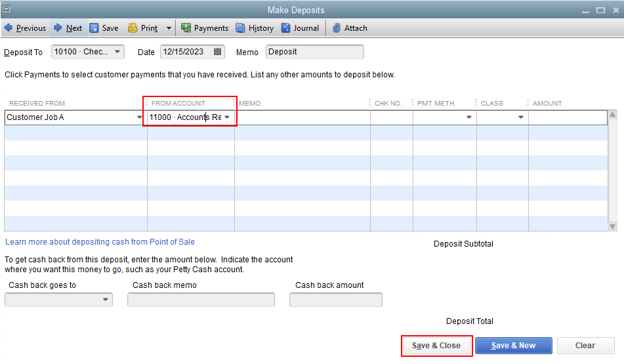Screen dimensions: 624x364
Task: Open the Received From dropdown for Customer Job A
Action: pyautogui.click(x=139, y=117)
